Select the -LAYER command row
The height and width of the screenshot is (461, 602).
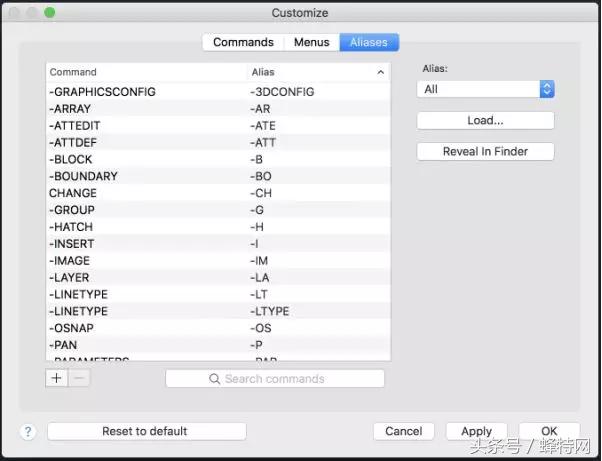coord(218,278)
